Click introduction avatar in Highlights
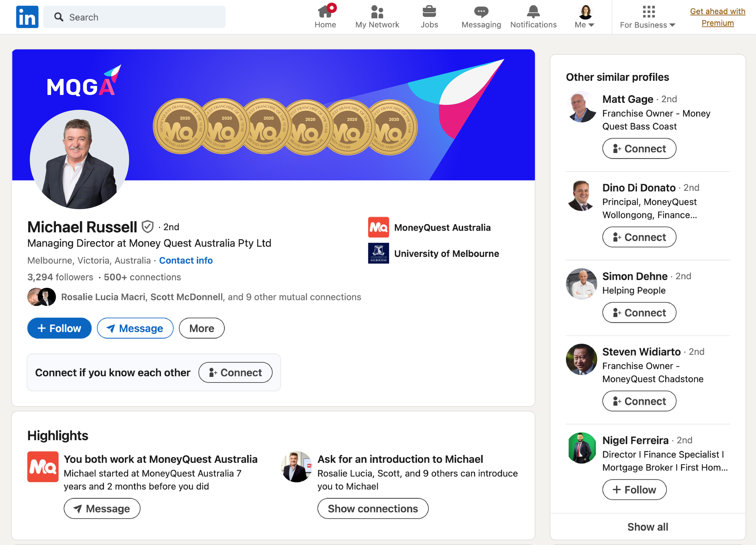 tap(297, 467)
